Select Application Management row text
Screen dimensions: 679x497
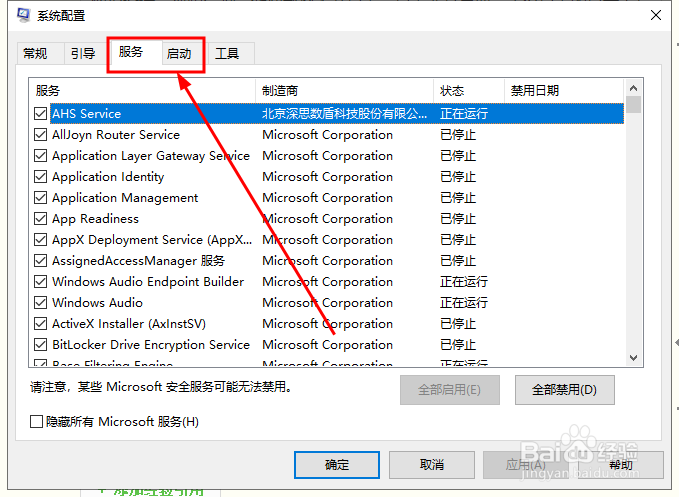(x=125, y=197)
